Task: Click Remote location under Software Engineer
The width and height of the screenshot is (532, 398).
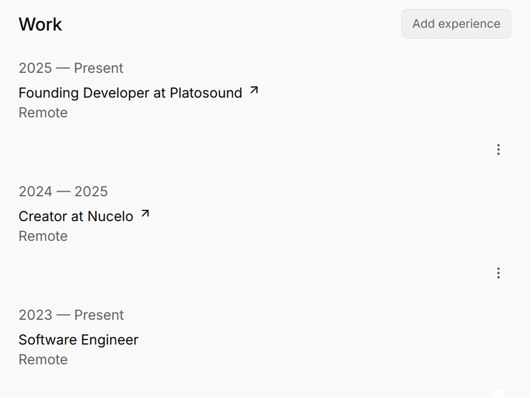Action: tap(43, 360)
